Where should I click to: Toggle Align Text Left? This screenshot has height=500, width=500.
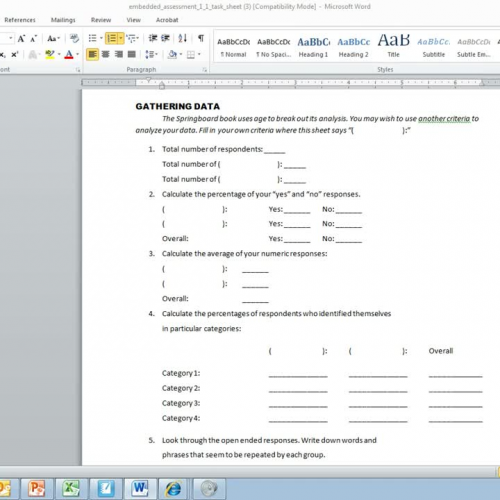coord(92,54)
